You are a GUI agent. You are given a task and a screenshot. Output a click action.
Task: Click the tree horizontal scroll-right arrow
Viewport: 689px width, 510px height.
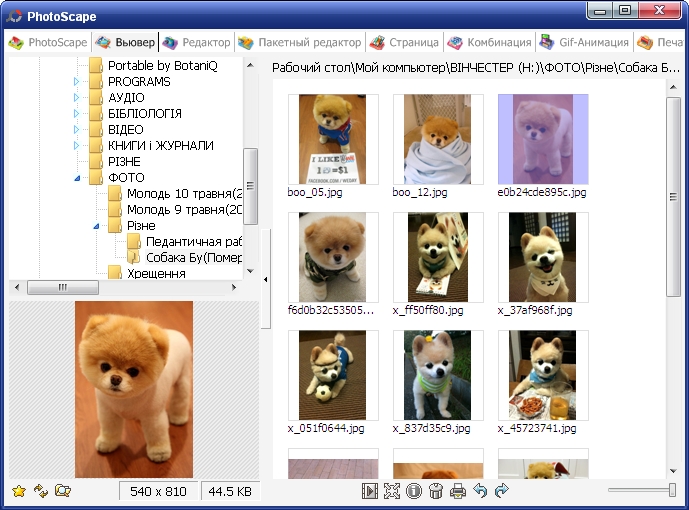234,287
